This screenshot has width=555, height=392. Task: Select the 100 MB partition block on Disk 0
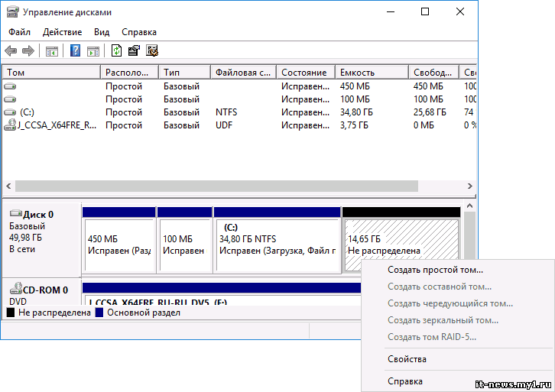pyautogui.click(x=184, y=240)
